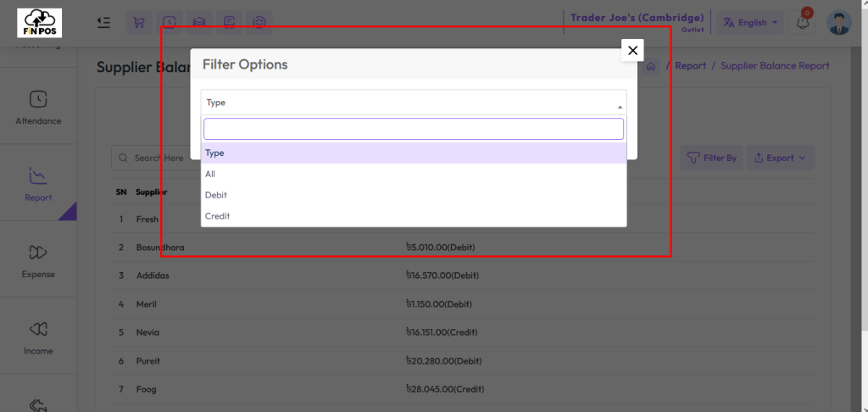
Task: Choose the highlighted Type option
Action: click(414, 153)
